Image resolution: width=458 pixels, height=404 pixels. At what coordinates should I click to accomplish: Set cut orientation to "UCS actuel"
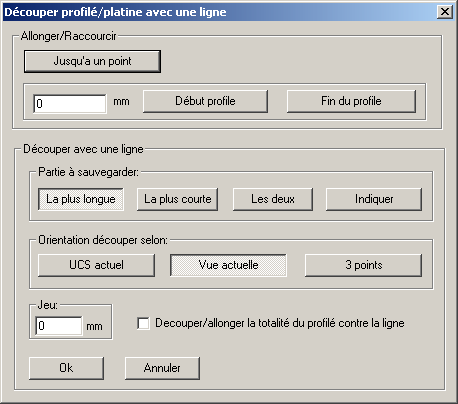[x=96, y=265]
